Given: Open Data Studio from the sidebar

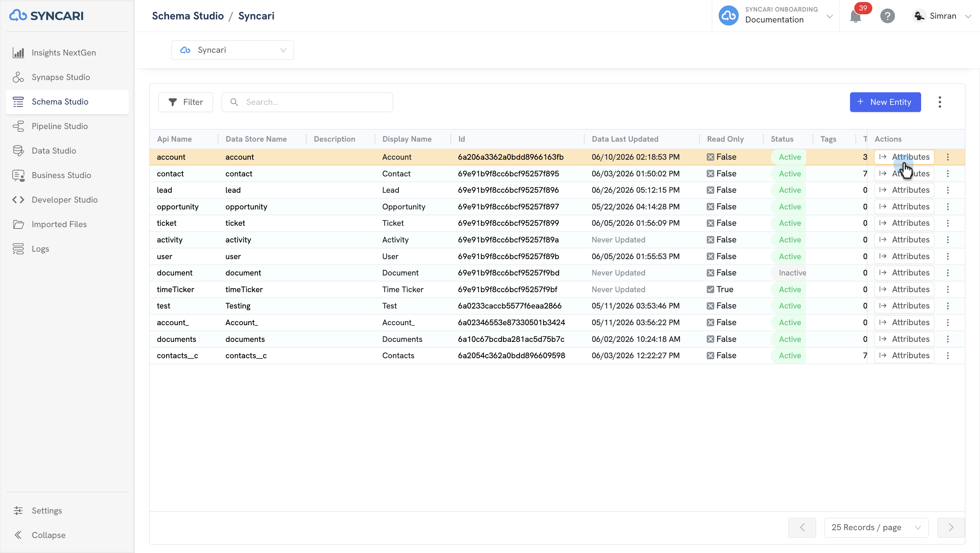Looking at the screenshot, I should (67, 151).
